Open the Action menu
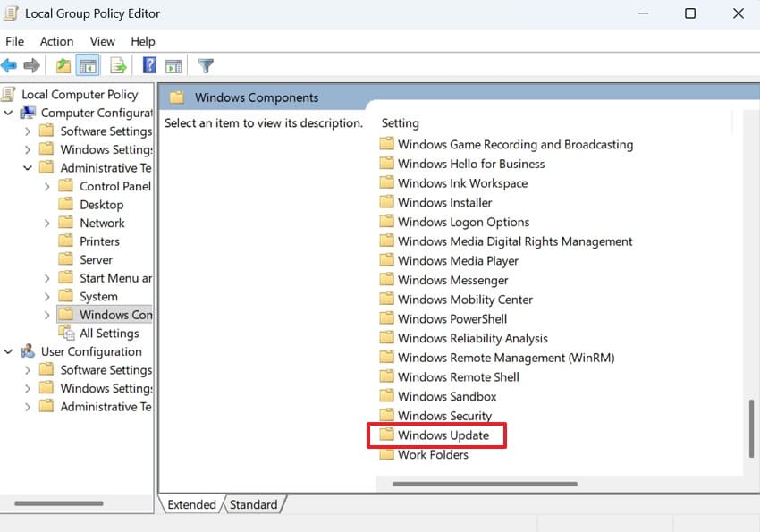The width and height of the screenshot is (760, 532). pyautogui.click(x=56, y=42)
